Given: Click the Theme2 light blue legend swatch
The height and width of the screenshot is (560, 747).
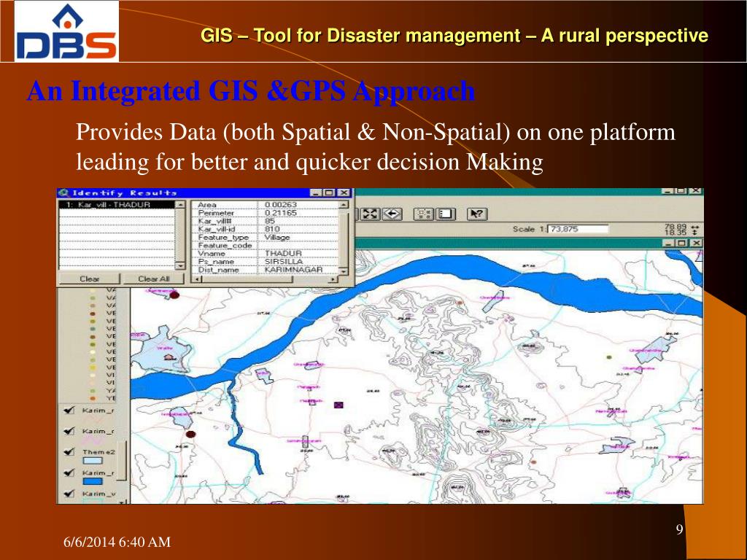Looking at the screenshot, I should 93,461.
